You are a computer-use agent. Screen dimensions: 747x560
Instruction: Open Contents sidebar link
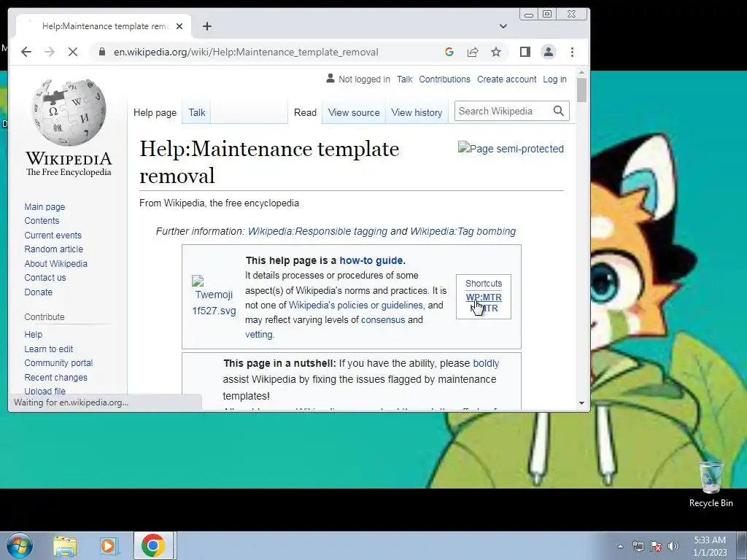[42, 220]
